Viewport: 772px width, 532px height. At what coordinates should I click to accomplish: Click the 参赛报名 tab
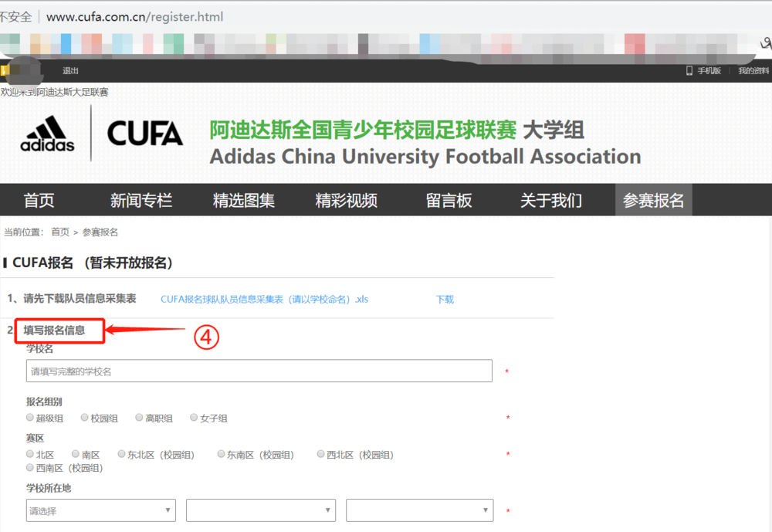[653, 200]
